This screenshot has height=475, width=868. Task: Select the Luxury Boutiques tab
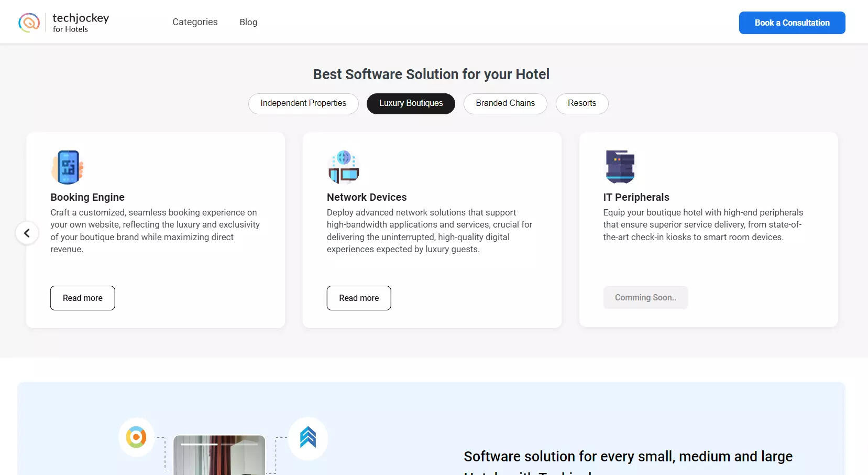[411, 103]
